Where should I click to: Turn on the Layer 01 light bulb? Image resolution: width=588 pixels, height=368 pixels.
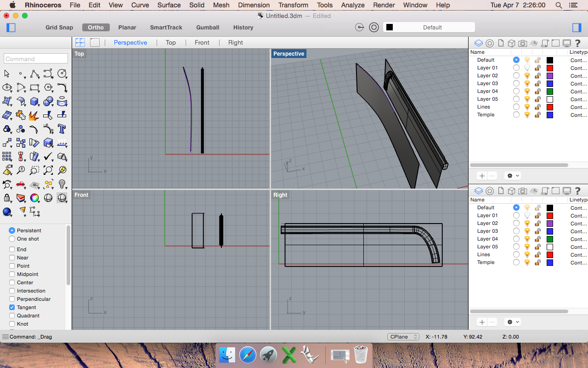tap(526, 68)
